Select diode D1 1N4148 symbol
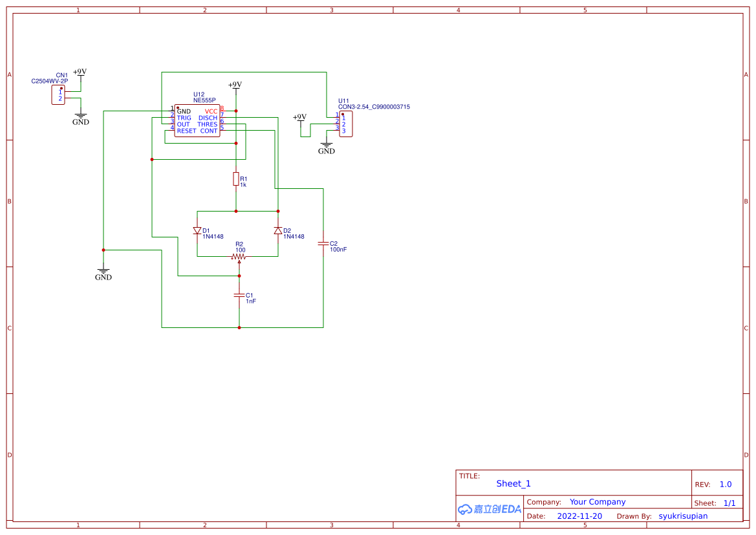This screenshot has height=535, width=756. (199, 232)
